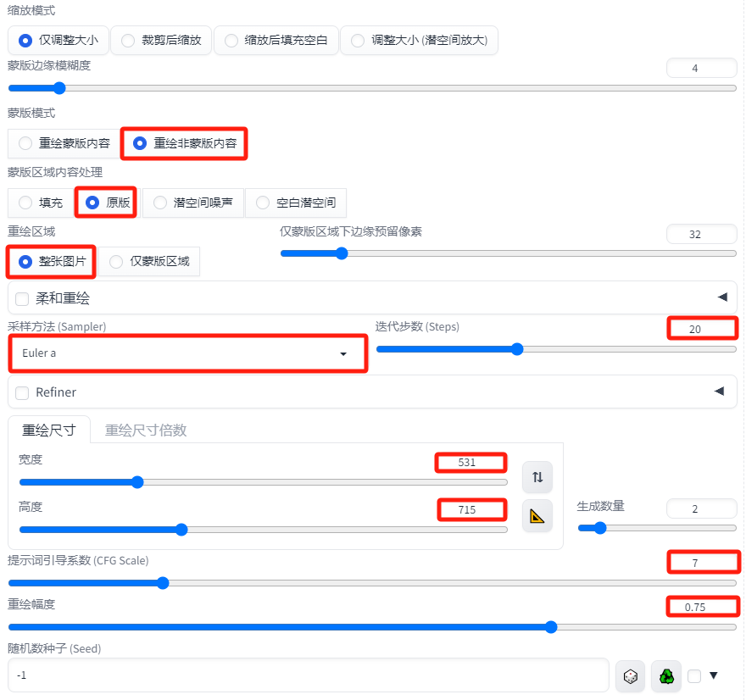
Task: Choose 仅蒙版区域 inpaint area
Action: 149,262
